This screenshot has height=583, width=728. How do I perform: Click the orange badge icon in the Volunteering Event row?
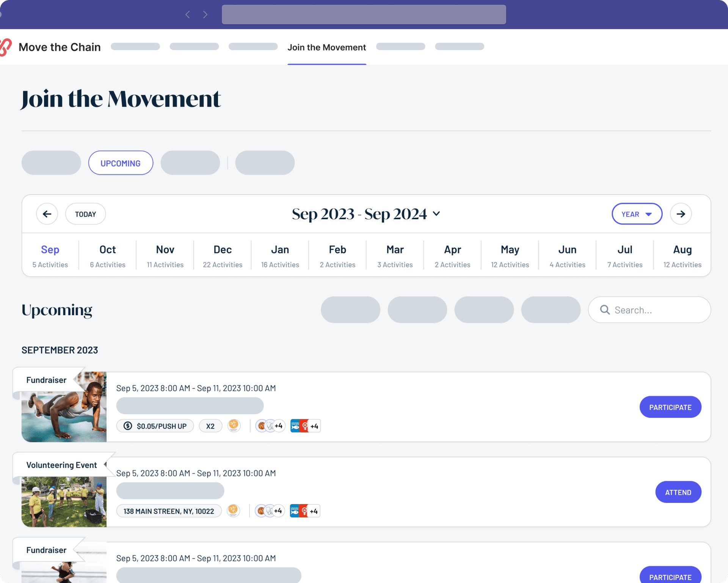[x=233, y=511]
